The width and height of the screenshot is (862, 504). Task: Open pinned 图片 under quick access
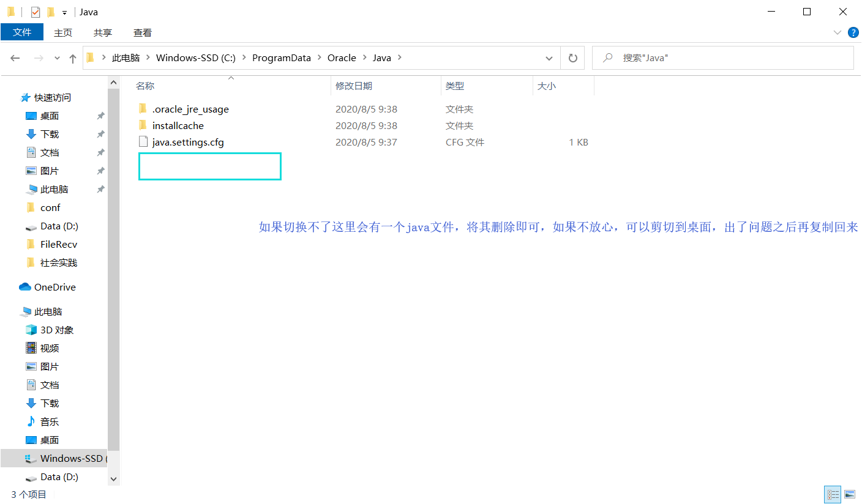coord(50,171)
